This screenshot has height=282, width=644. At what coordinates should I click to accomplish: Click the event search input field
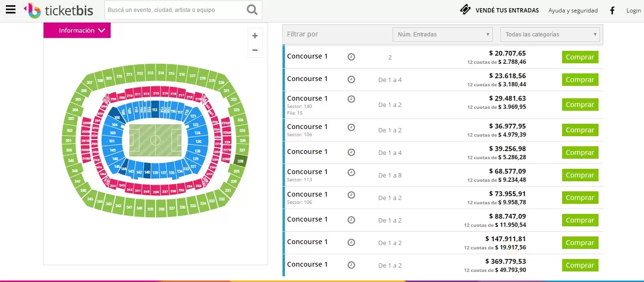tap(175, 10)
